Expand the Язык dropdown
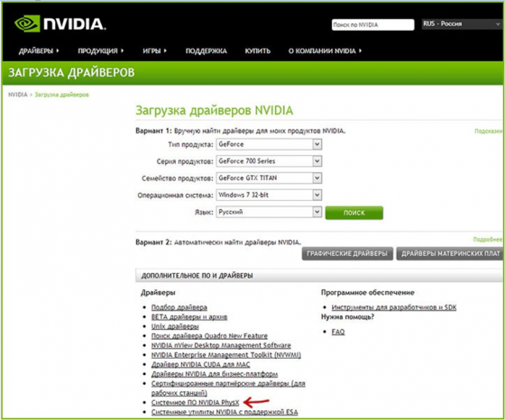 (269, 212)
